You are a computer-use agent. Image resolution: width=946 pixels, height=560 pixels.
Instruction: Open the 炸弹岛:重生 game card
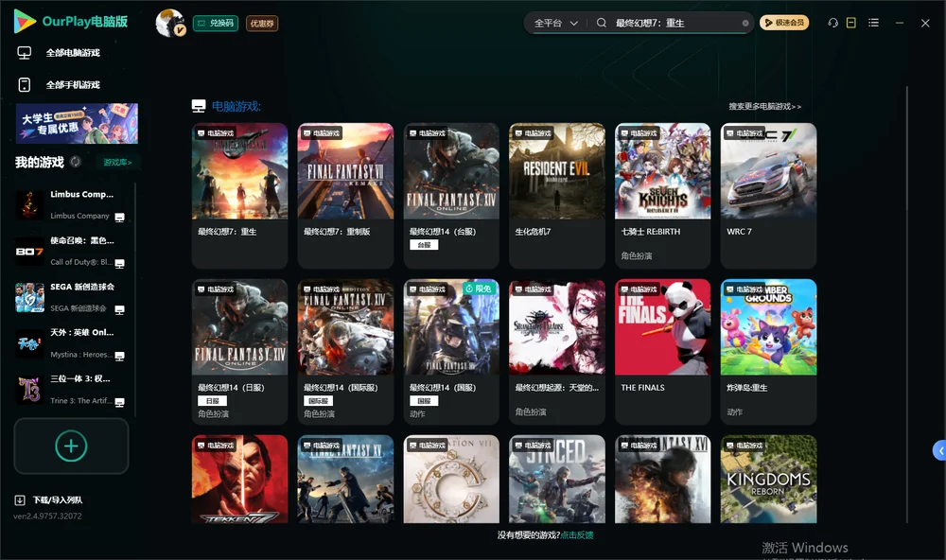point(768,351)
